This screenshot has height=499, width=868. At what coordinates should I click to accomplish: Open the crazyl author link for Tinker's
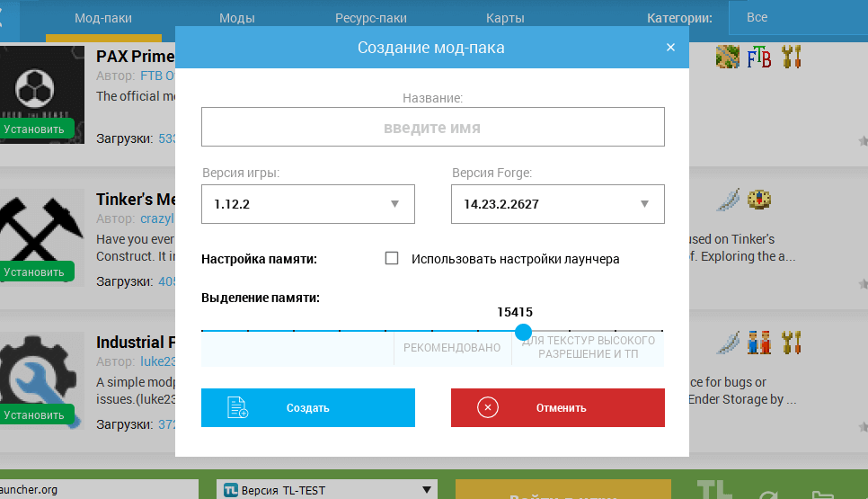point(158,218)
